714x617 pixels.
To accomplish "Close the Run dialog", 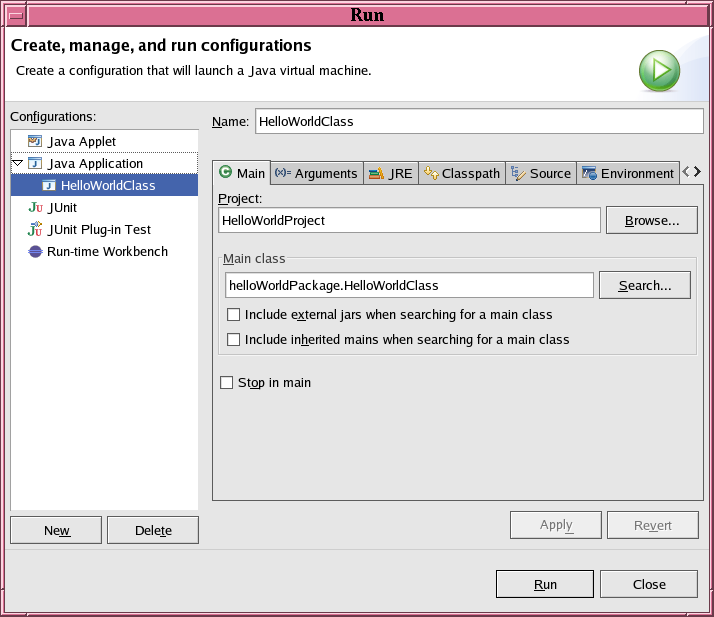I will (x=649, y=584).
